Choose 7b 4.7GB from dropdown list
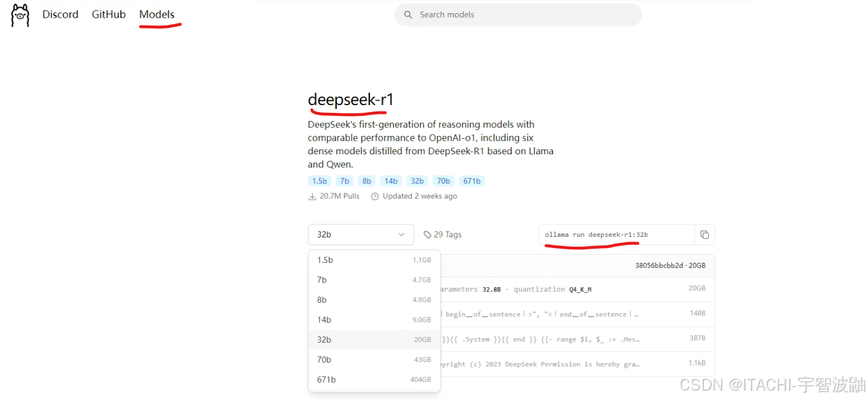 (374, 280)
